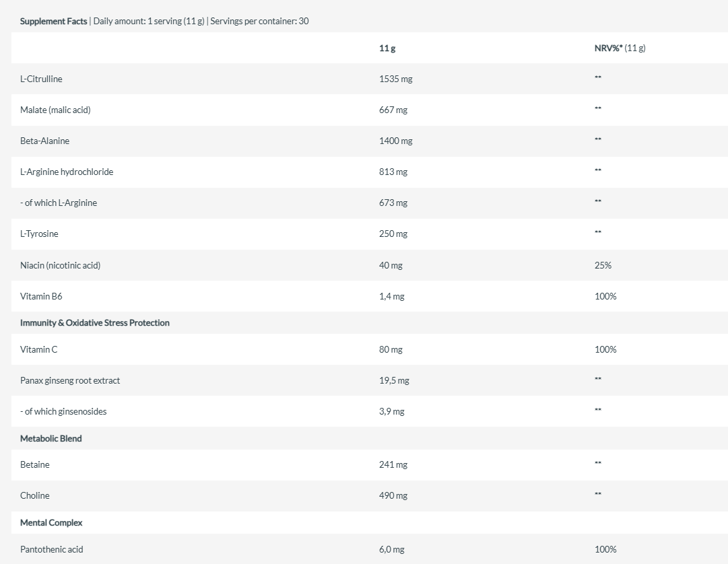Select the L-Tyrosine ingredient text
This screenshot has width=728, height=564.
click(x=40, y=234)
